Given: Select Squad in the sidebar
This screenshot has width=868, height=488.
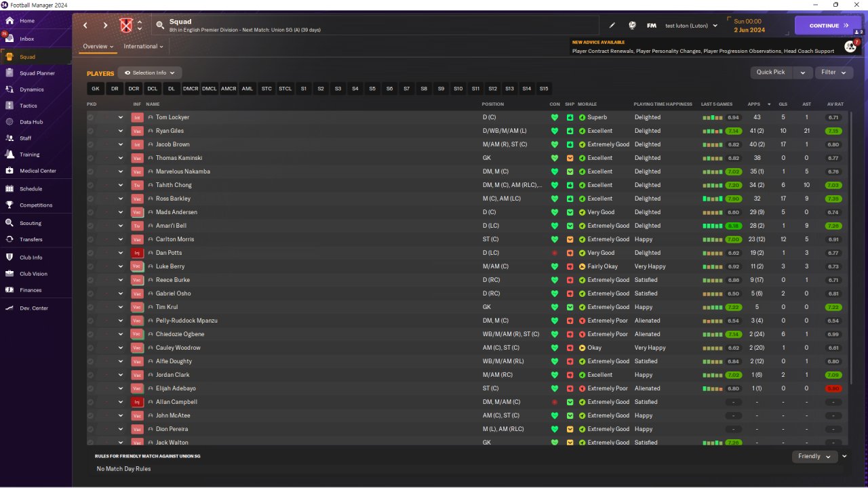Looking at the screenshot, I should point(36,57).
